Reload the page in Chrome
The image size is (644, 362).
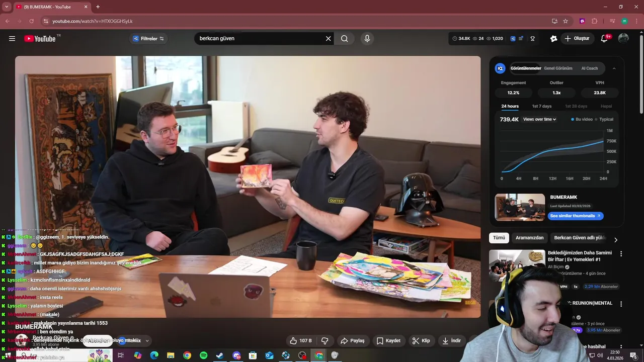point(31,21)
